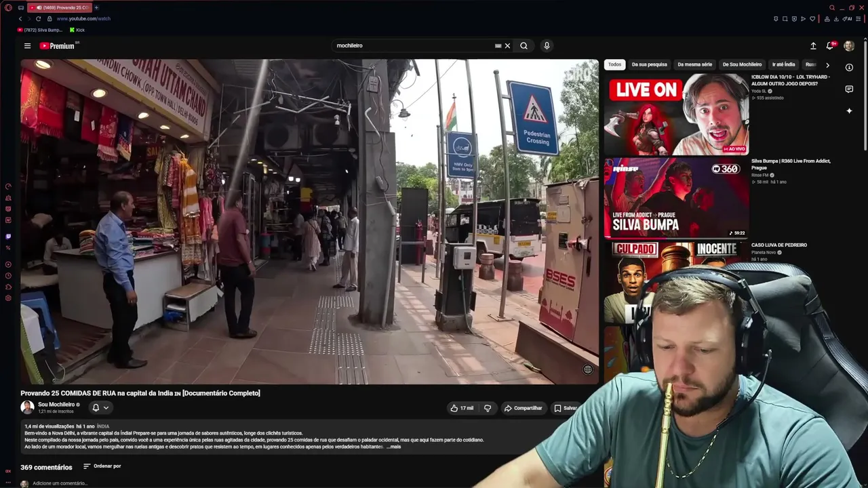Click the browser heart bookmark icon
Screen dimensions: 868x488
pyautogui.click(x=812, y=18)
